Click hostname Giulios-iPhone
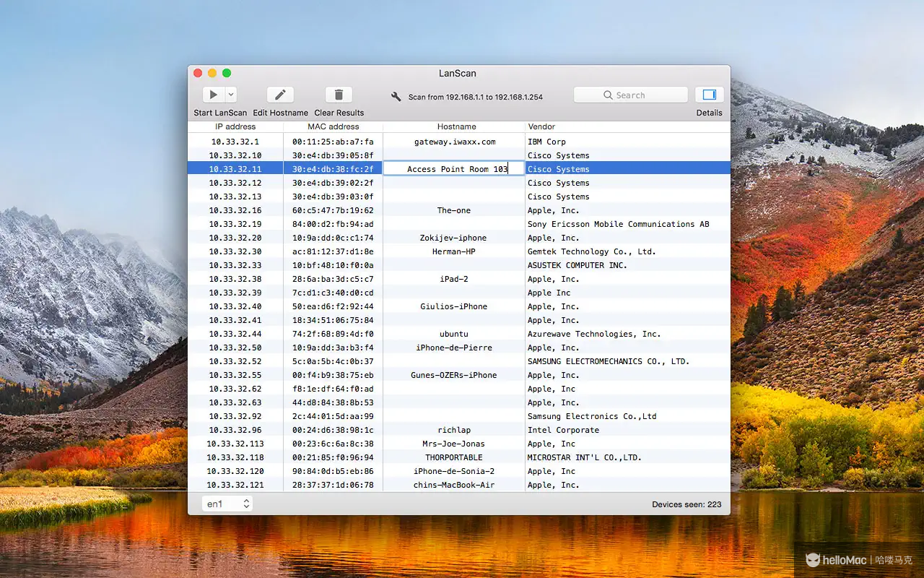 [454, 306]
